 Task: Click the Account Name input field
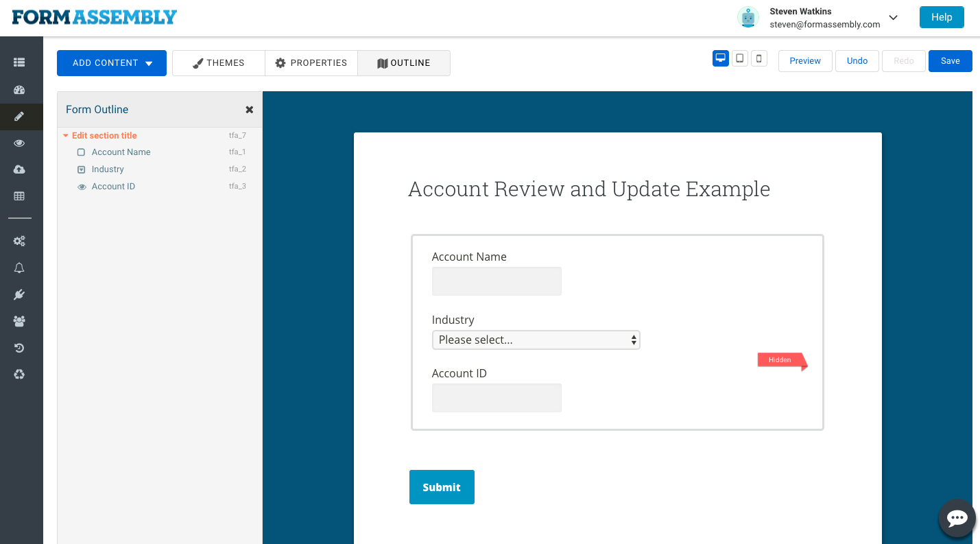(x=497, y=281)
